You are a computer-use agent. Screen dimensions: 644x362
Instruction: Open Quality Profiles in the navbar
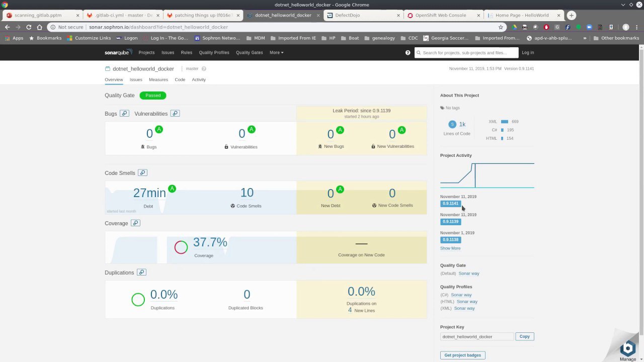pos(214,52)
